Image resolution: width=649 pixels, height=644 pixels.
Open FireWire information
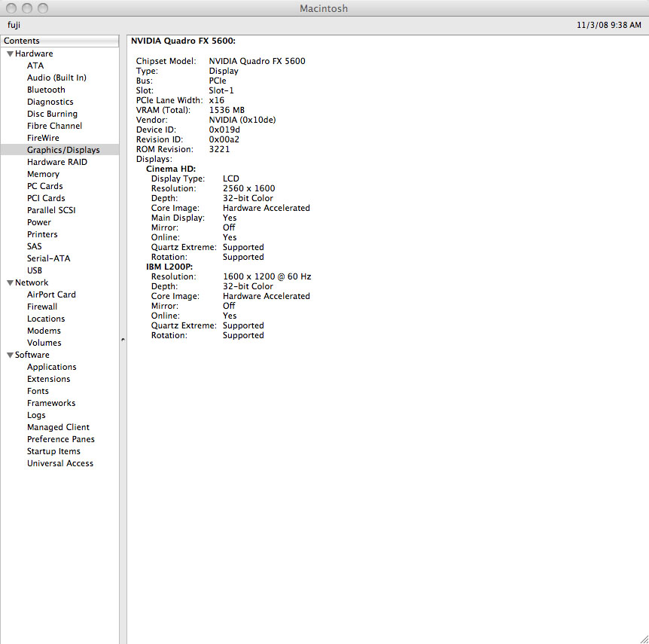(43, 138)
